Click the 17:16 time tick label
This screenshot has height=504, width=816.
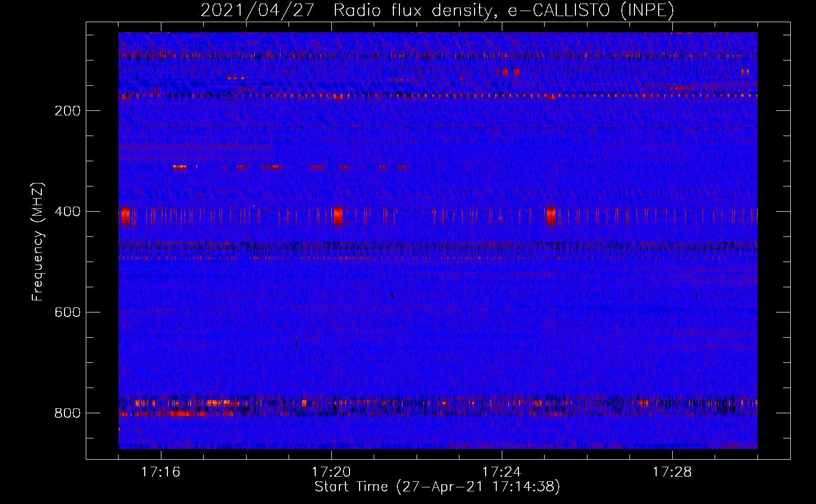[x=161, y=472]
